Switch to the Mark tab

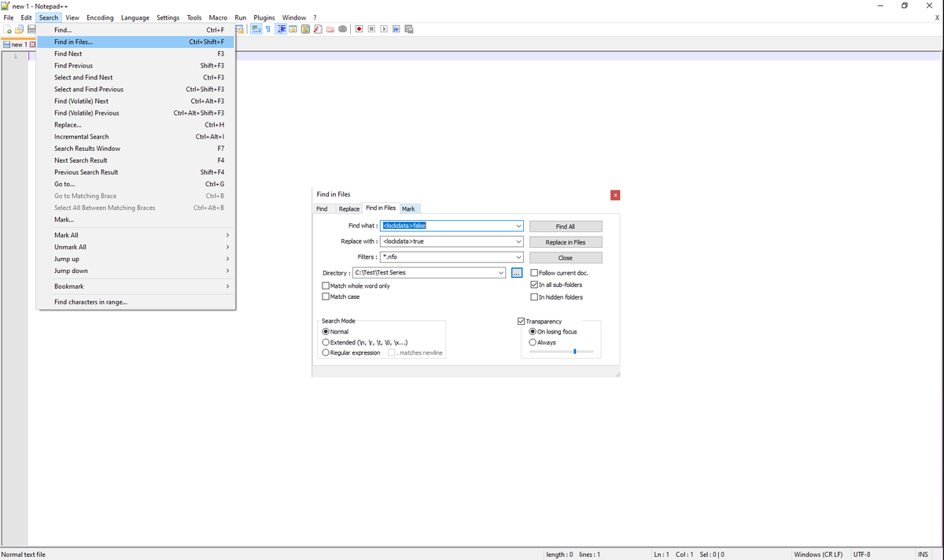pyautogui.click(x=408, y=208)
